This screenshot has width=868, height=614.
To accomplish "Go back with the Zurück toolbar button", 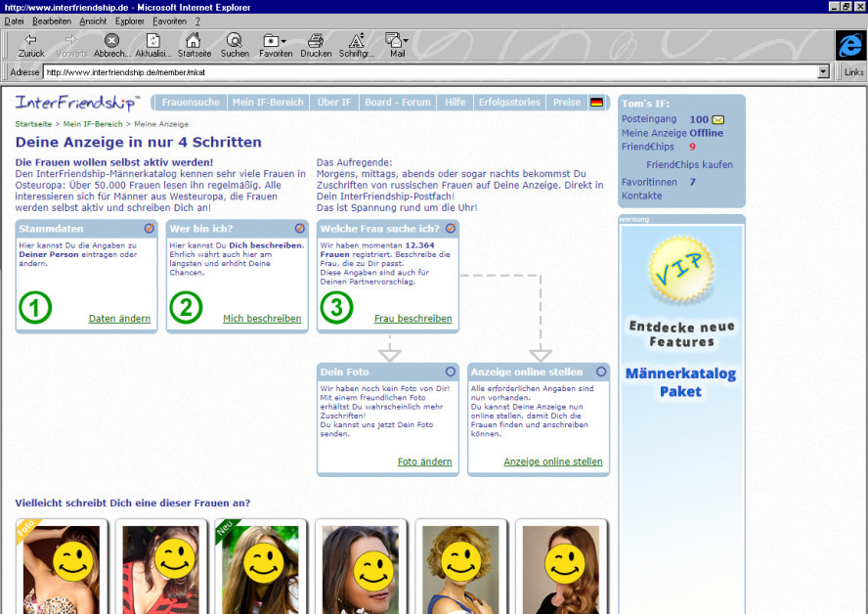I will coord(31,45).
